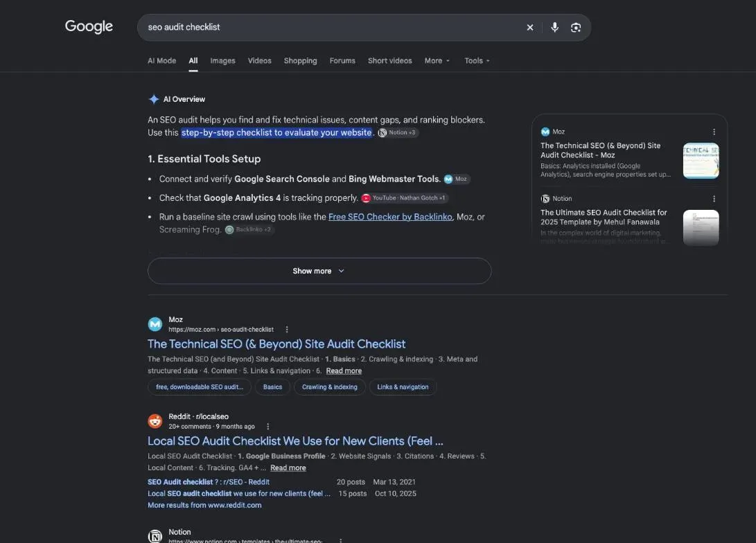Click the Links & navigation chip
756x543 pixels.
click(403, 387)
